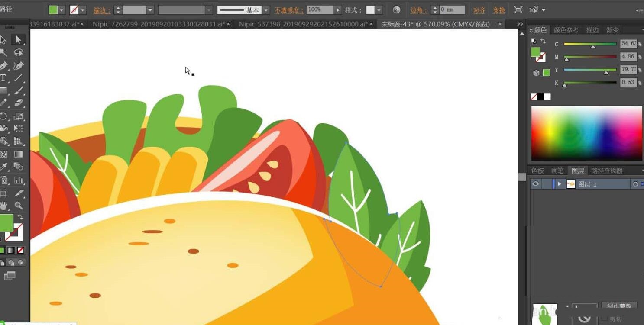Open the fill color dropdown in control bar
The width and height of the screenshot is (644, 325).
tap(61, 10)
